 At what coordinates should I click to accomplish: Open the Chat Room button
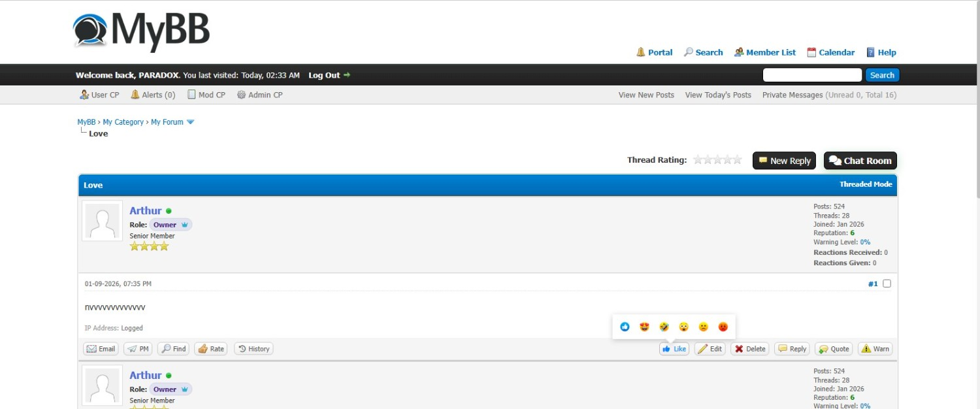click(x=860, y=161)
